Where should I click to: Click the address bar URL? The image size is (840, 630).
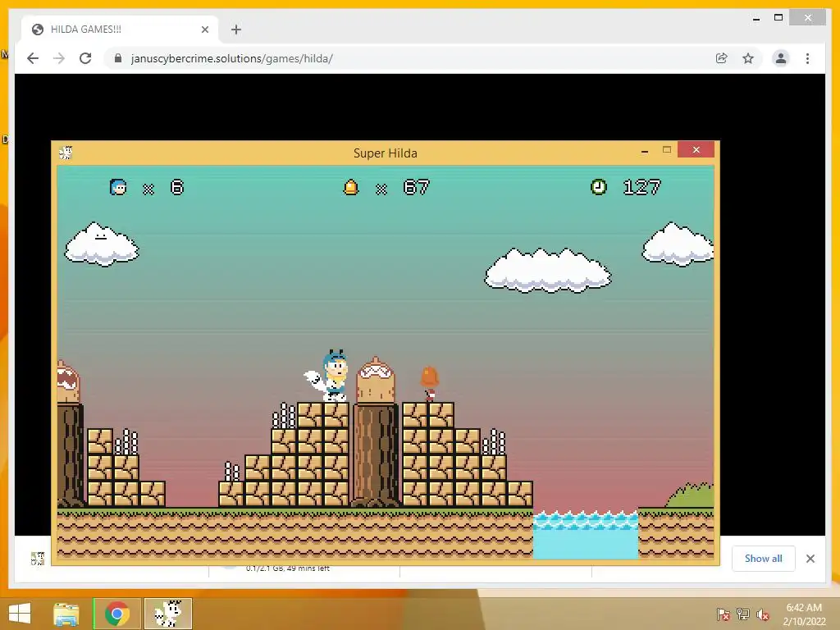pos(232,58)
